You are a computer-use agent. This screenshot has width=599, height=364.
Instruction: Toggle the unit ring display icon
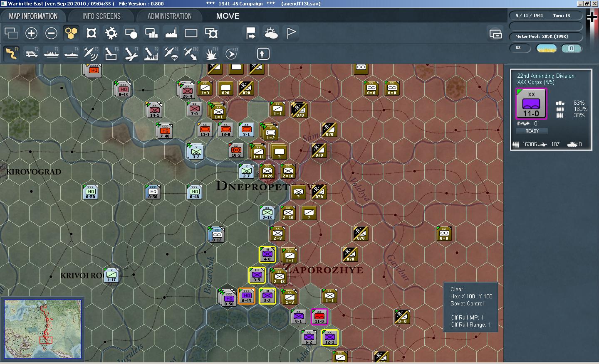(x=91, y=33)
